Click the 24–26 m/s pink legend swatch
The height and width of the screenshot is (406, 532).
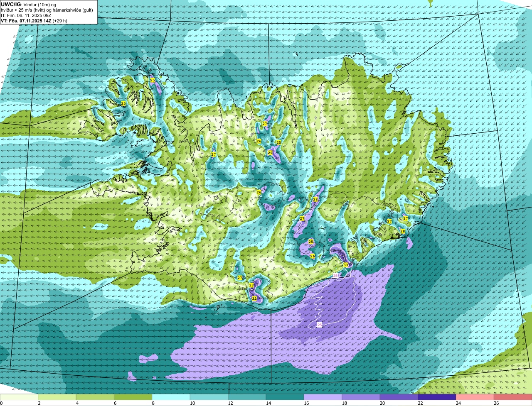click(475, 397)
